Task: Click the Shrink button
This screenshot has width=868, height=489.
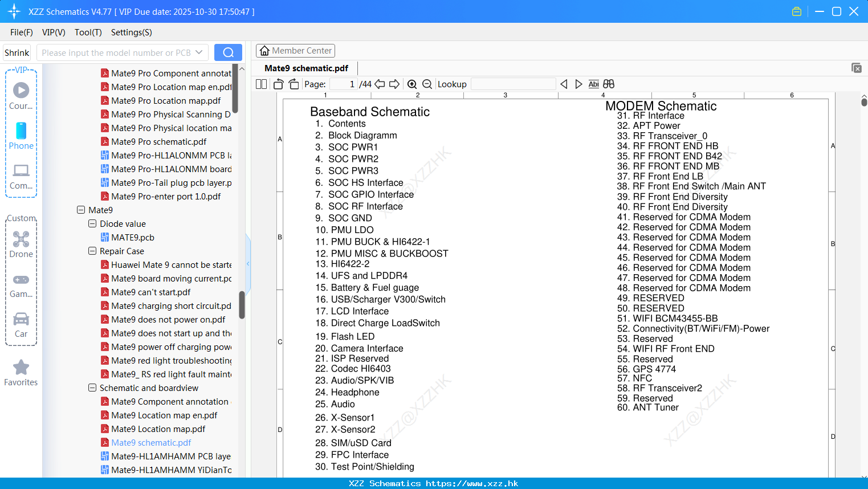Action: click(x=17, y=52)
